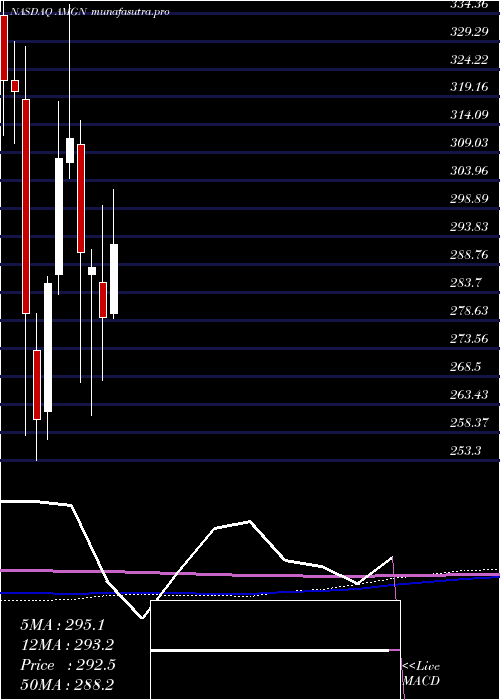This screenshot has width=500, height=700.
Task: Click the Price : 292.5 reading
Action: 68,665
